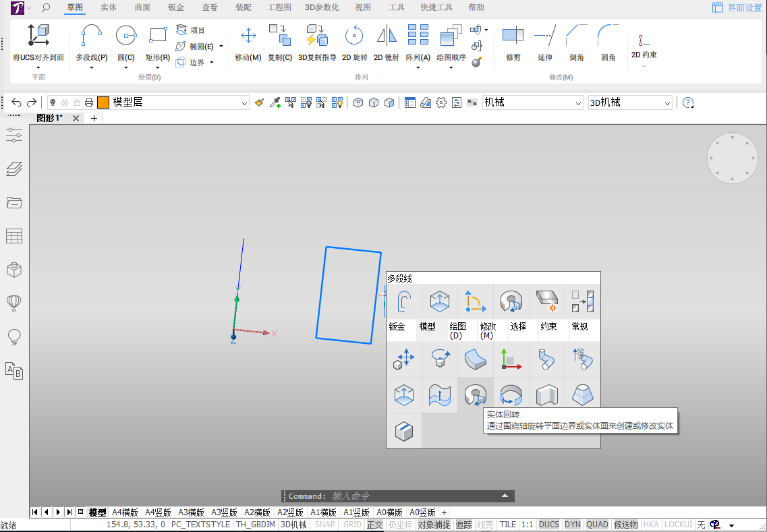Expand the 多段线(P) dropdown arrow
The image size is (767, 532).
pos(92,68)
